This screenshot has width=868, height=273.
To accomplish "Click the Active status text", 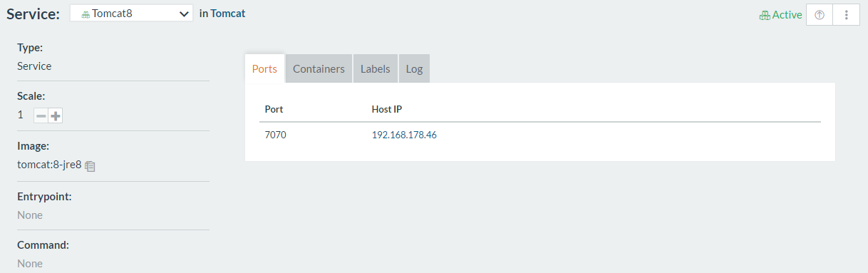I will pyautogui.click(x=787, y=15).
